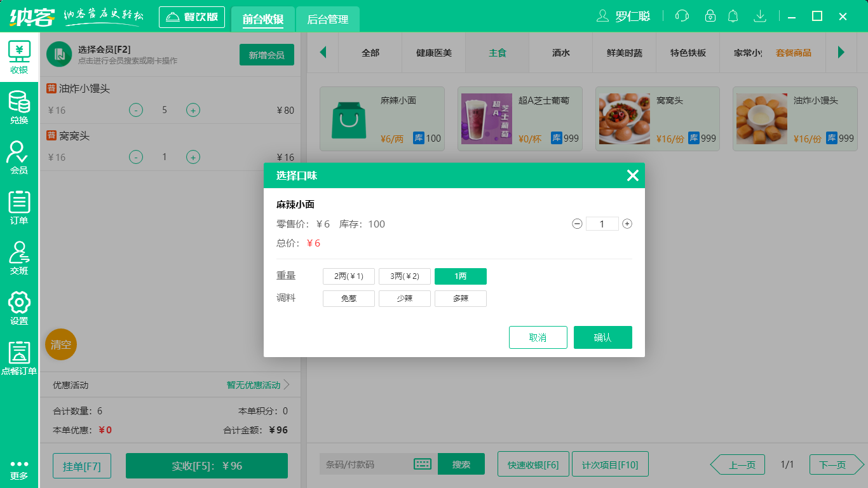Image resolution: width=868 pixels, height=488 pixels.
Task: Select the 免葱 no-scallion option
Action: (348, 298)
